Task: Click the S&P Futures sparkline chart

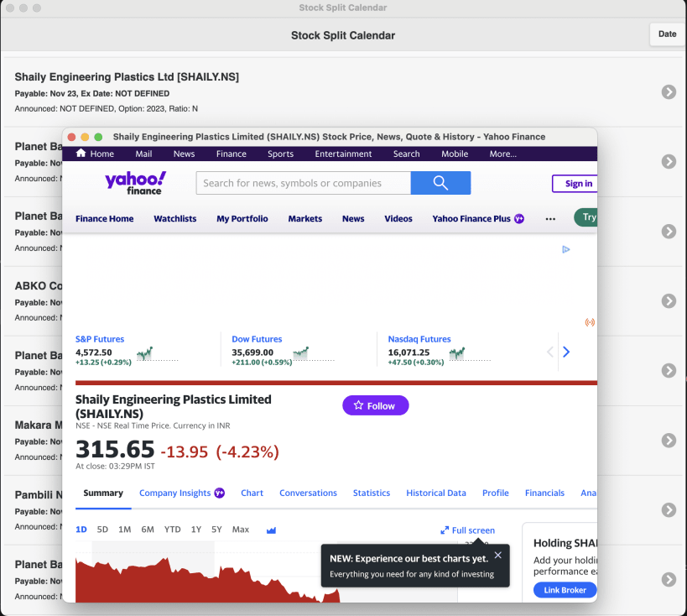Action: 158,353
